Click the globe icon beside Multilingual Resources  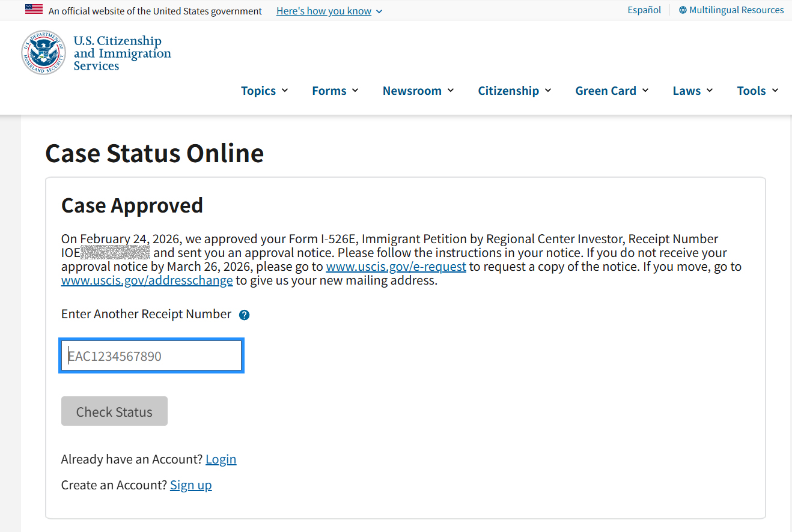click(683, 10)
